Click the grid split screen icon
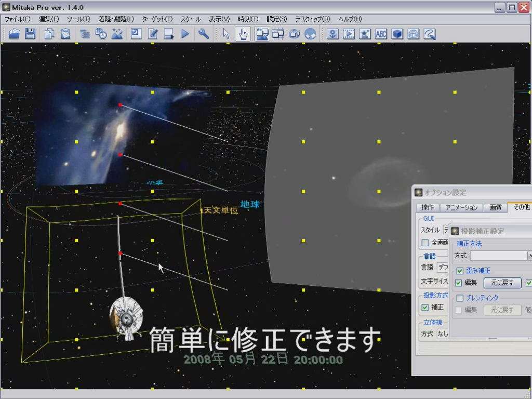Viewport: 532px width, 399px height. pyautogui.click(x=278, y=34)
